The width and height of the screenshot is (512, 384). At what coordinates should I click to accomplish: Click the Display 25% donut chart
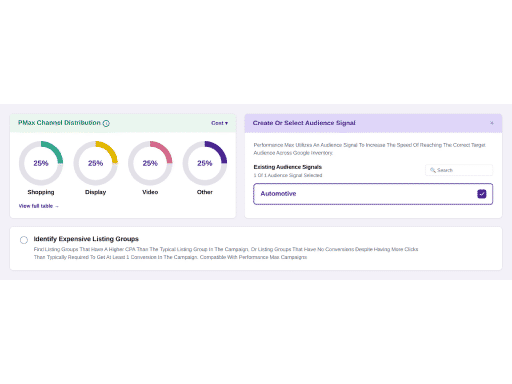95,163
